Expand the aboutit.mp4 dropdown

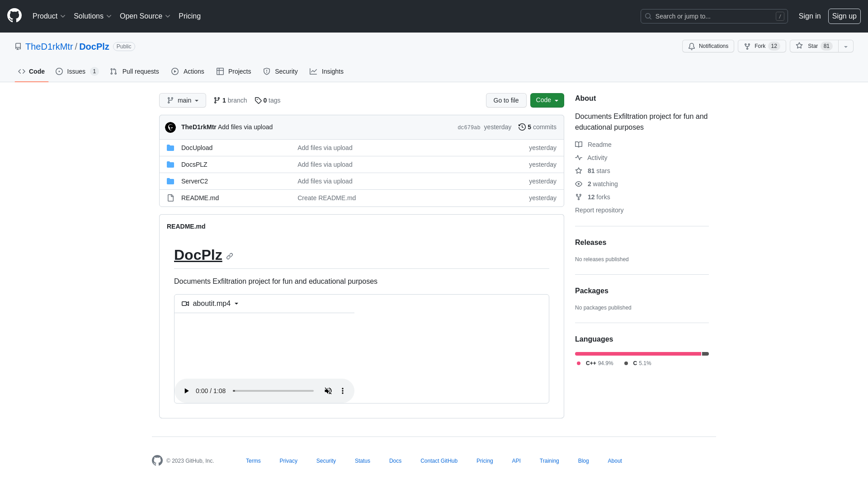236,304
